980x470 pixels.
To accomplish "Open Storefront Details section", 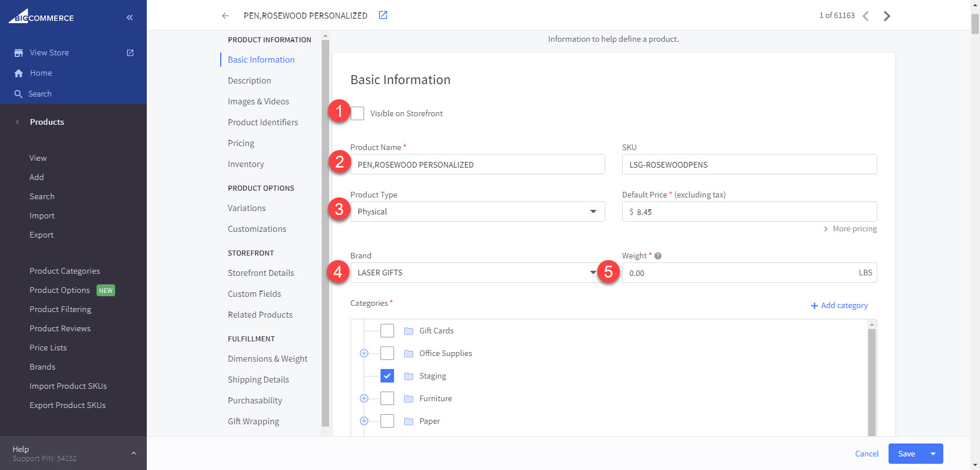I will [261, 273].
